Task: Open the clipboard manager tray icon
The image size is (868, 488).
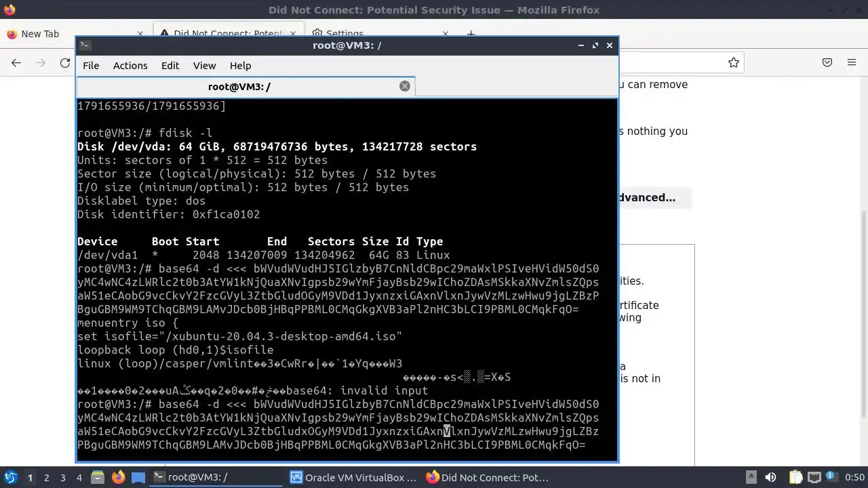Action: click(795, 477)
